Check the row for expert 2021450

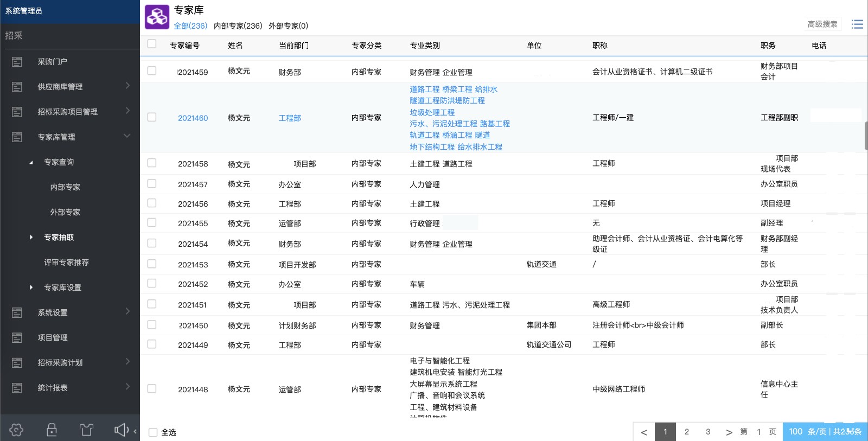click(152, 324)
